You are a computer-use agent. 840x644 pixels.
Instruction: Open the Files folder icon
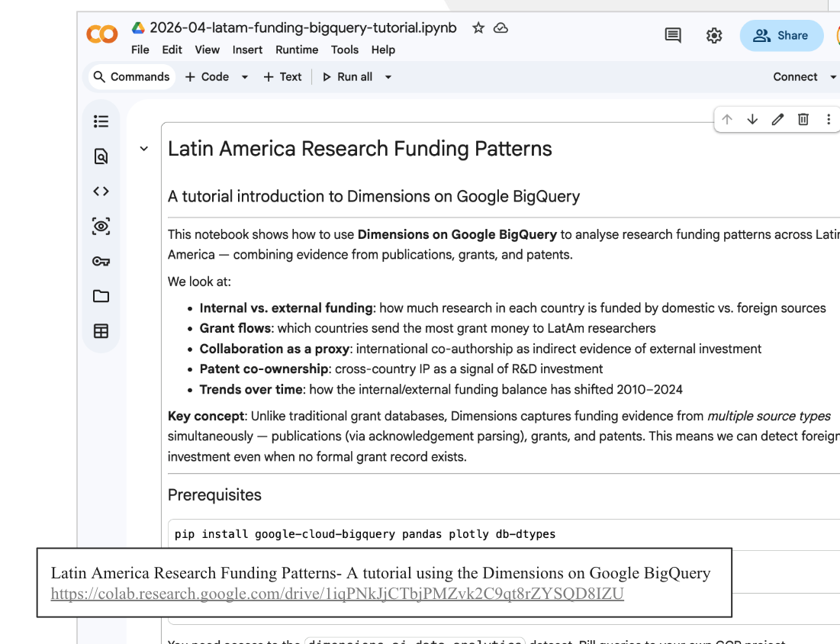101,296
